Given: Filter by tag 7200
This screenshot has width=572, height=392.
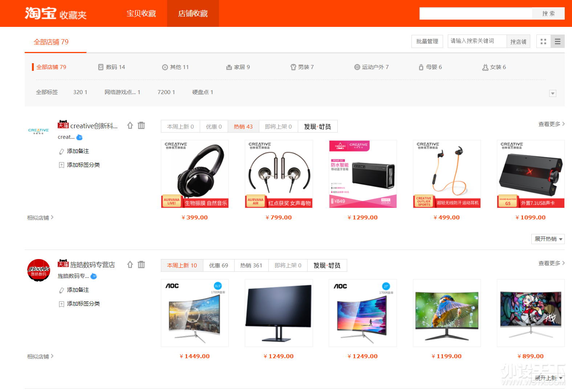Looking at the screenshot, I should pos(166,92).
